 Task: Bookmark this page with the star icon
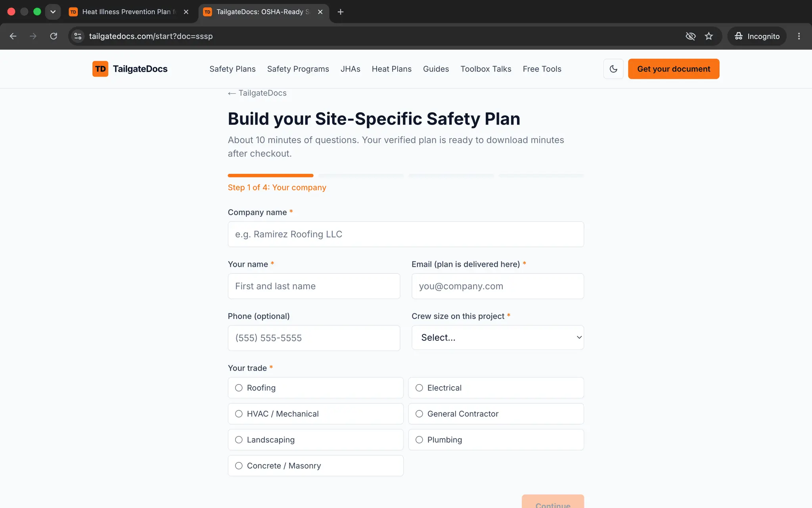pyautogui.click(x=709, y=36)
